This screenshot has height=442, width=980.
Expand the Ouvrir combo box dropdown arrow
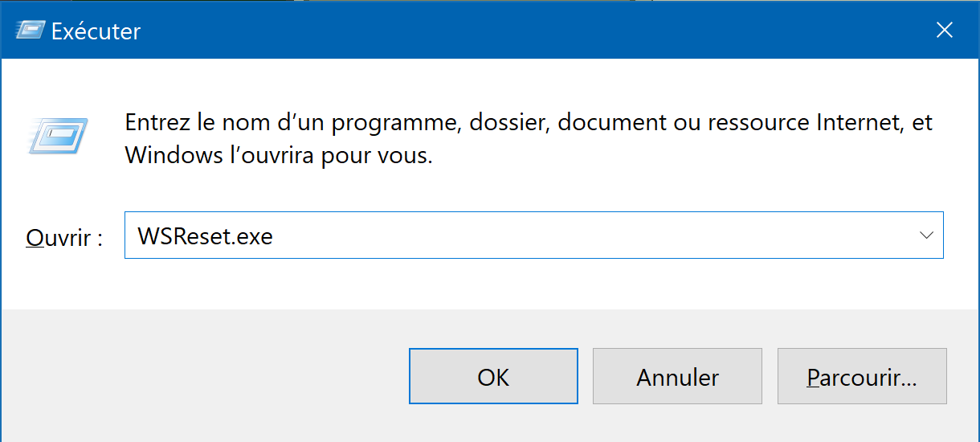[925, 235]
